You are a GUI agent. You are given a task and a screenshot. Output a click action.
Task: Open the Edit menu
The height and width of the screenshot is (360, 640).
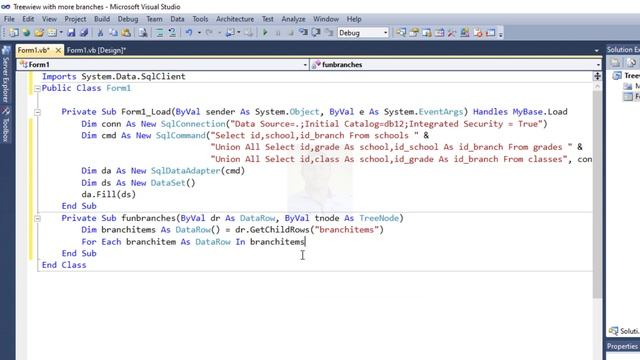[x=28, y=19]
